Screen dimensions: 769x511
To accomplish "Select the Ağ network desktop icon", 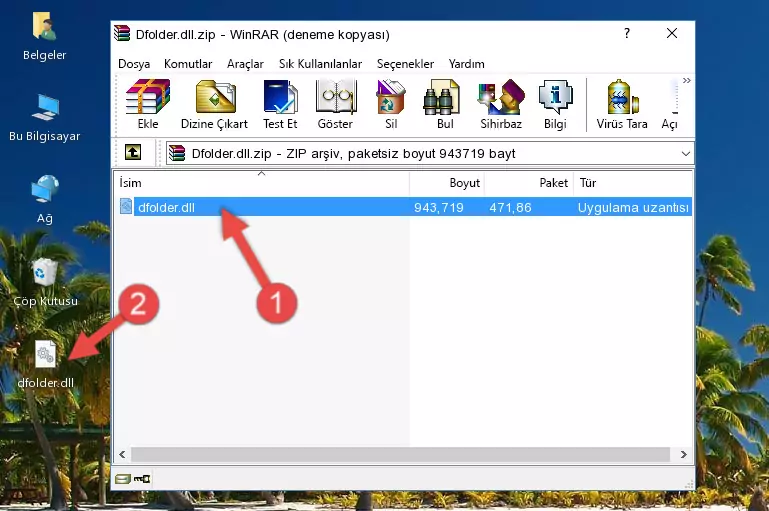I will click(45, 199).
